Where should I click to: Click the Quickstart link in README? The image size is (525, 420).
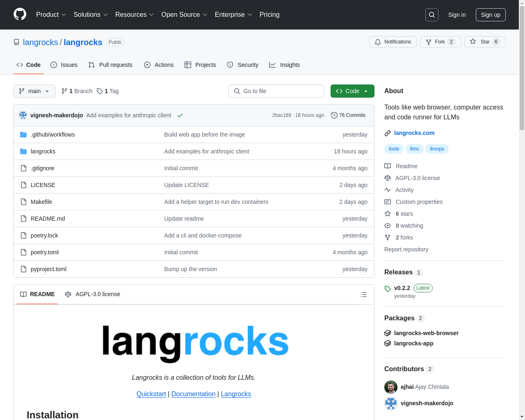[x=151, y=394]
